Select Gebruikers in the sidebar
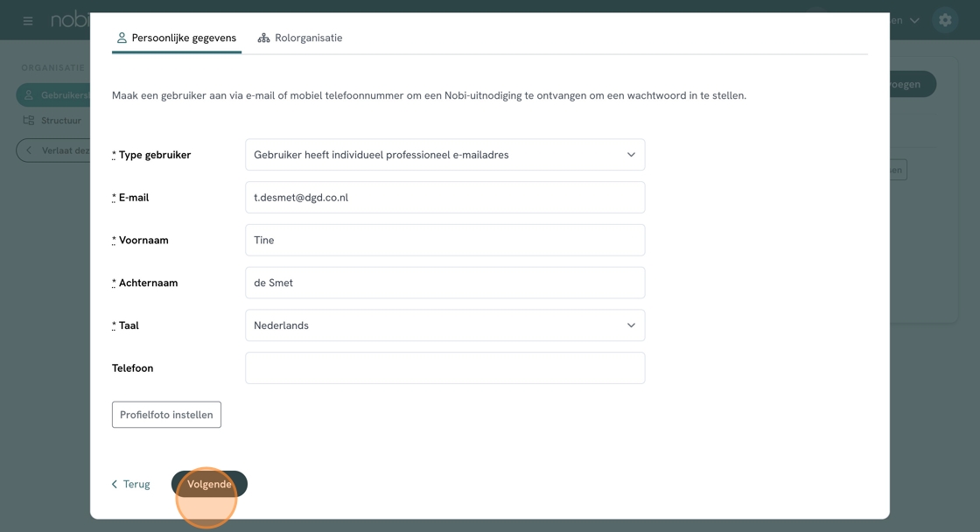Screen dimensions: 980x532 point(54,94)
